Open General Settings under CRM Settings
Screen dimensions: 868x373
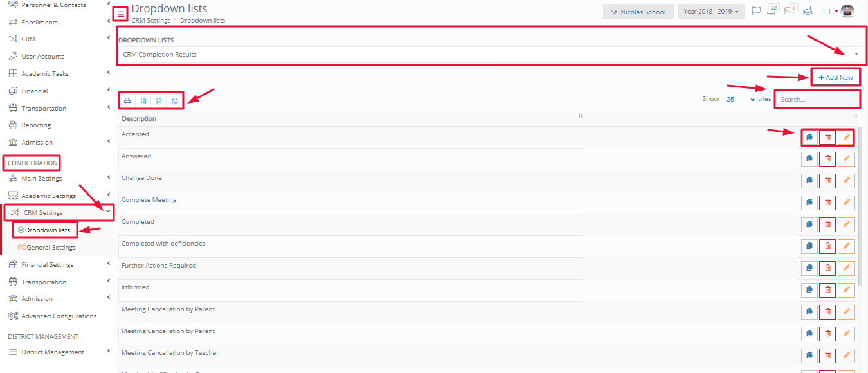[51, 248]
